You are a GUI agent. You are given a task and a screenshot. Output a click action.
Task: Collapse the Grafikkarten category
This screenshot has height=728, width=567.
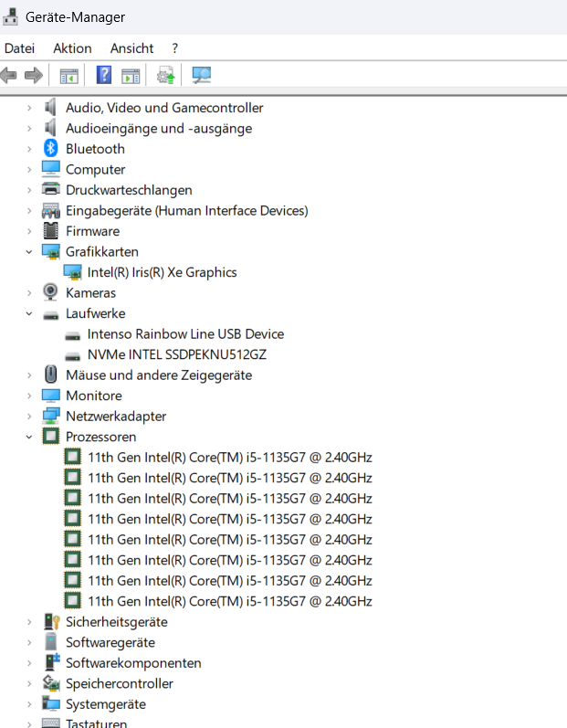[x=29, y=251]
